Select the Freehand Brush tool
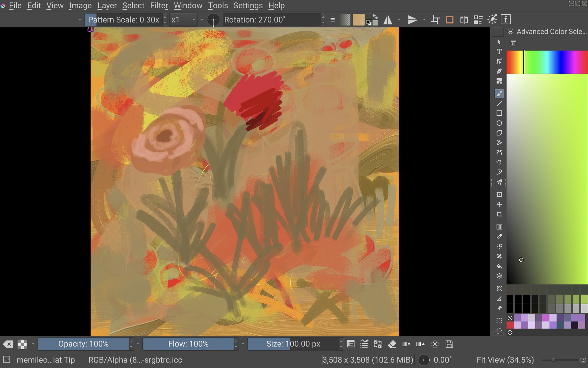The image size is (588, 368). click(x=499, y=94)
